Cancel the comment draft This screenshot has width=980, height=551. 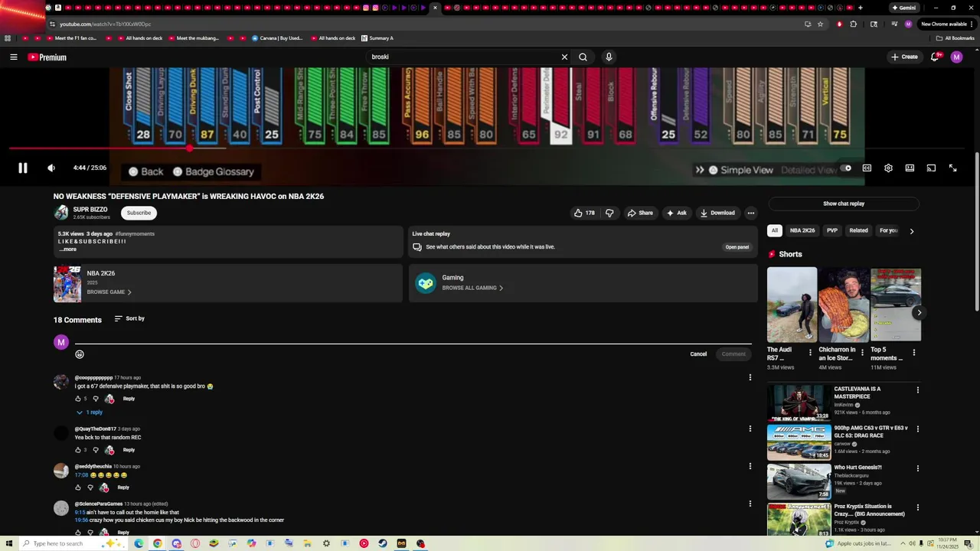point(698,354)
